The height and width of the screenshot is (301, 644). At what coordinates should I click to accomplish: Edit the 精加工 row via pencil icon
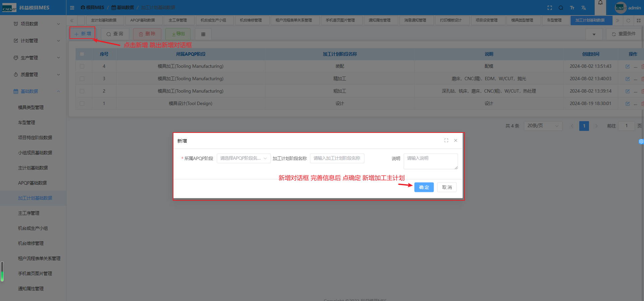(628, 79)
